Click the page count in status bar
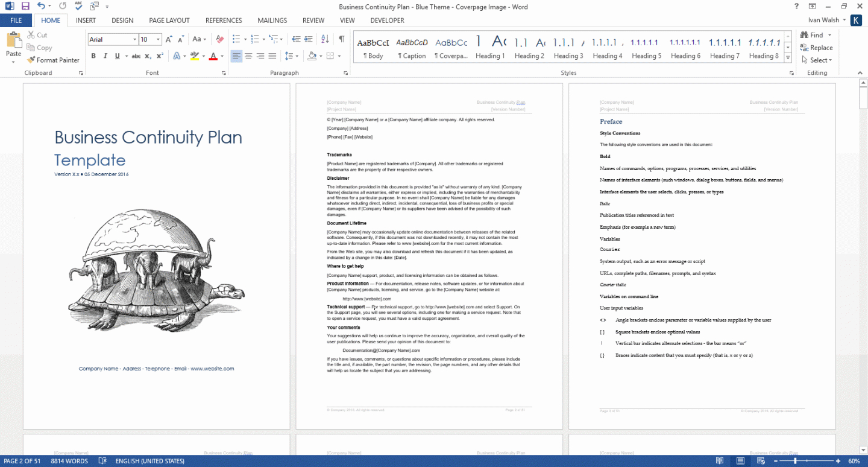The height and width of the screenshot is (467, 868). [22, 461]
